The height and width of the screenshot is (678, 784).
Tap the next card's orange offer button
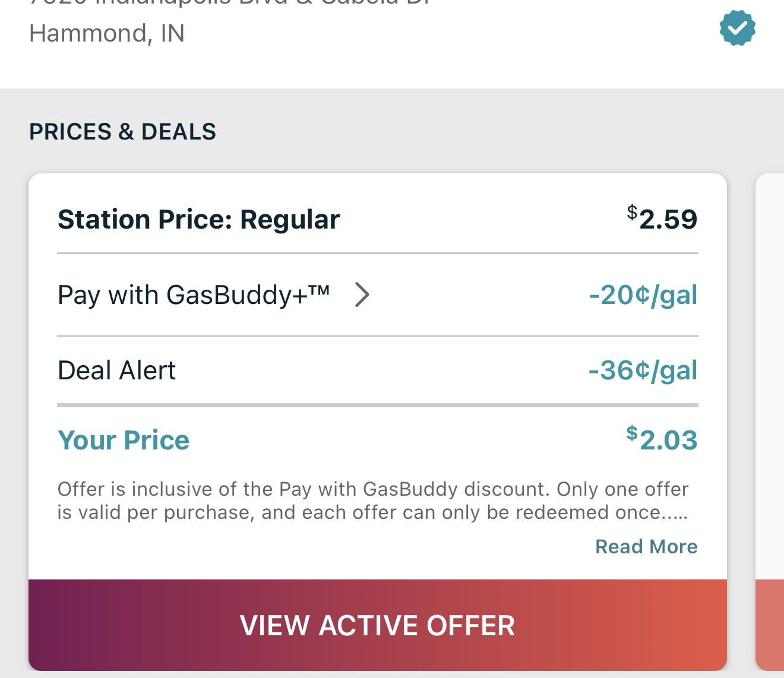(x=770, y=625)
